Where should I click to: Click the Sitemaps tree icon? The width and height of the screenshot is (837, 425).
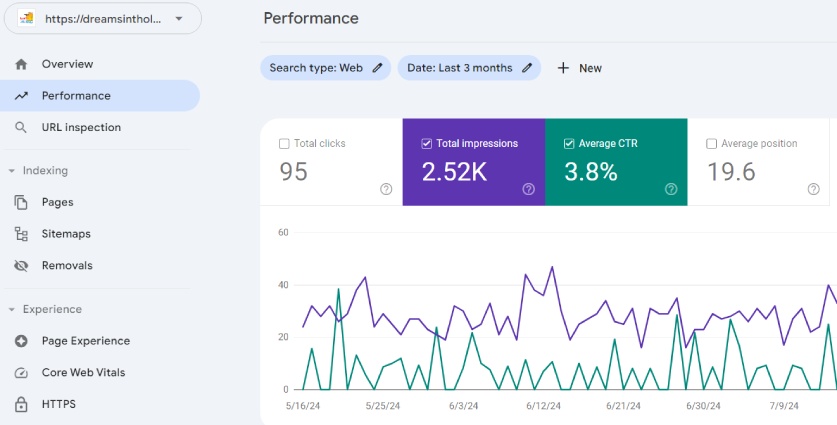(21, 234)
